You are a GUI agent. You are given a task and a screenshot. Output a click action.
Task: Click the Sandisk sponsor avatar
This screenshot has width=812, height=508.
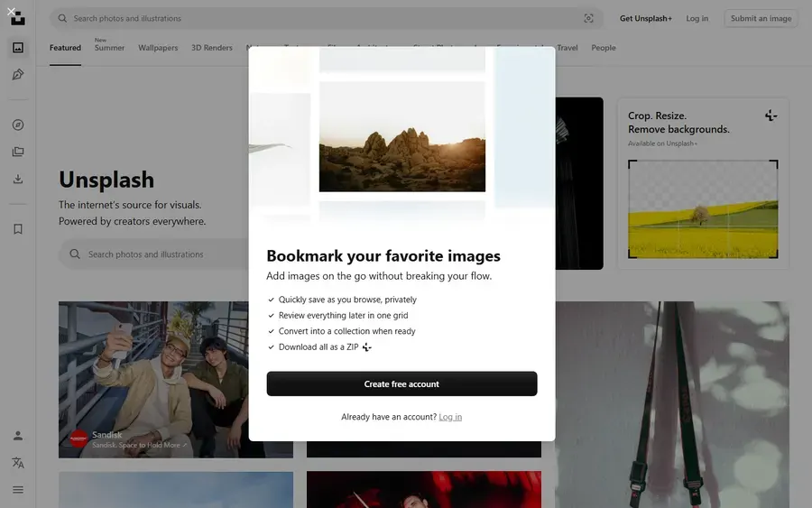pyautogui.click(x=78, y=439)
